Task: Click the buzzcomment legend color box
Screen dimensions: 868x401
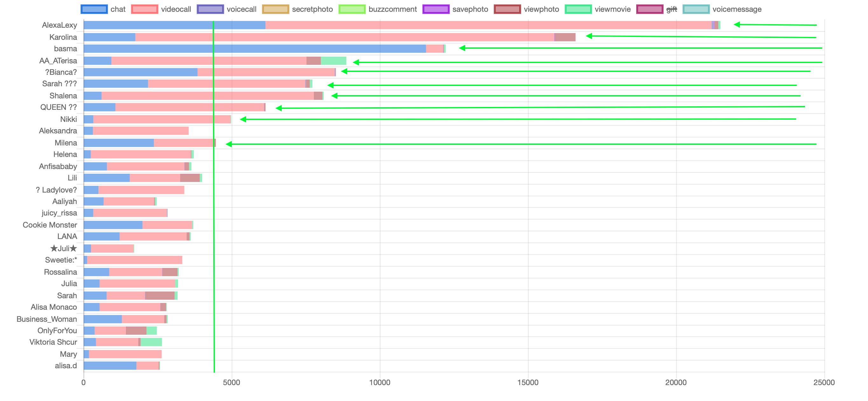Action: point(352,9)
